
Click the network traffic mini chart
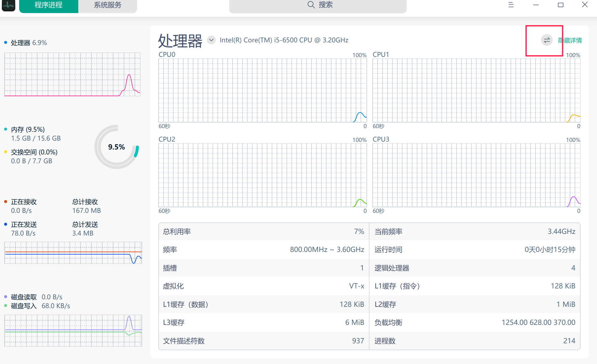click(73, 253)
